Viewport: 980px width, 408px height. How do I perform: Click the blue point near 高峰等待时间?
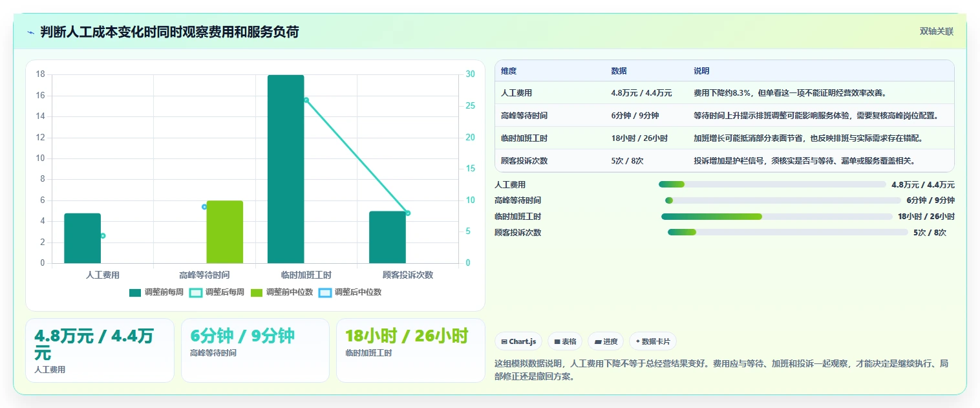click(204, 207)
